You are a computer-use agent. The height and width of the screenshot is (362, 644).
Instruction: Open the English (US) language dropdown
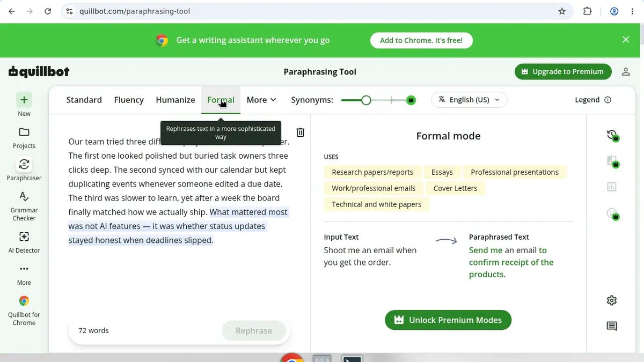click(469, 100)
